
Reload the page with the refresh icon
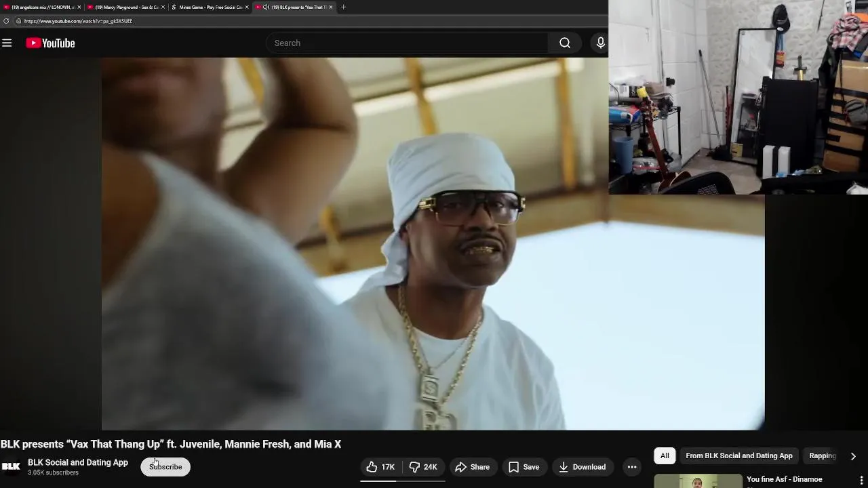coord(6,21)
